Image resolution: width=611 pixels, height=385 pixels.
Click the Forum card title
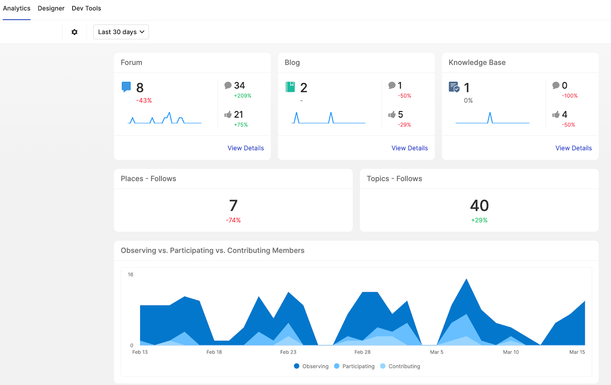click(x=131, y=62)
